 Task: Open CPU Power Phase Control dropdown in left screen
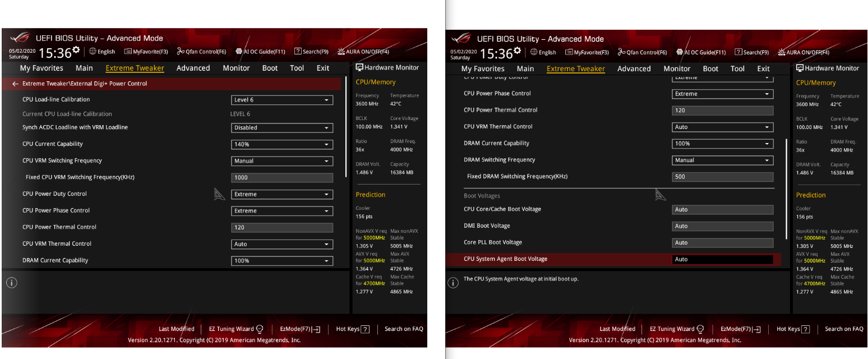tap(282, 211)
